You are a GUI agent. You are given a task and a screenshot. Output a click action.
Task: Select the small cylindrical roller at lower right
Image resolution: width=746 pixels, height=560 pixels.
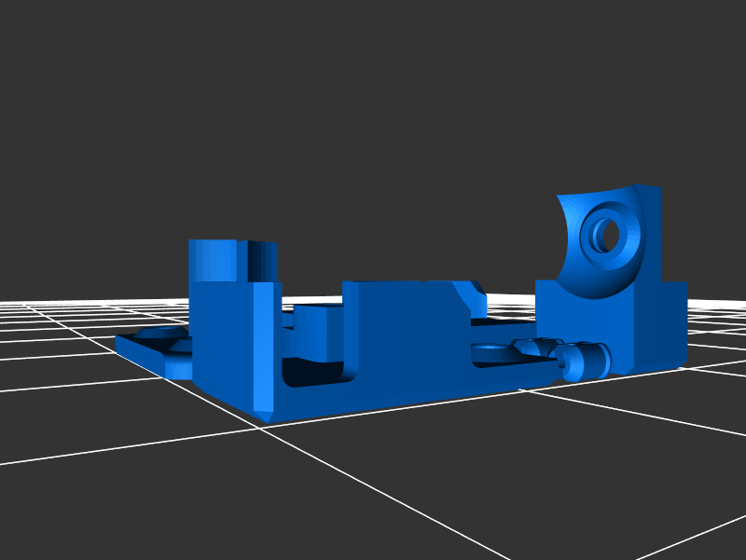pos(587,361)
